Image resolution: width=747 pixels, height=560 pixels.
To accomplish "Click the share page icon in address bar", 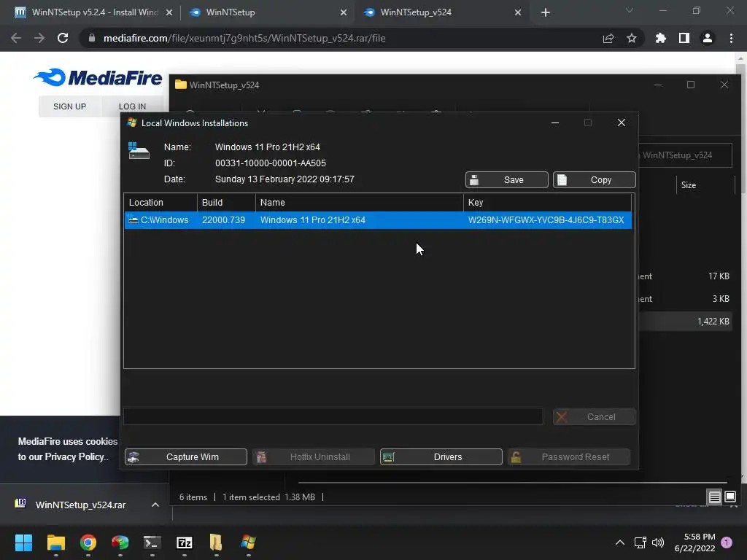I will click(x=608, y=38).
